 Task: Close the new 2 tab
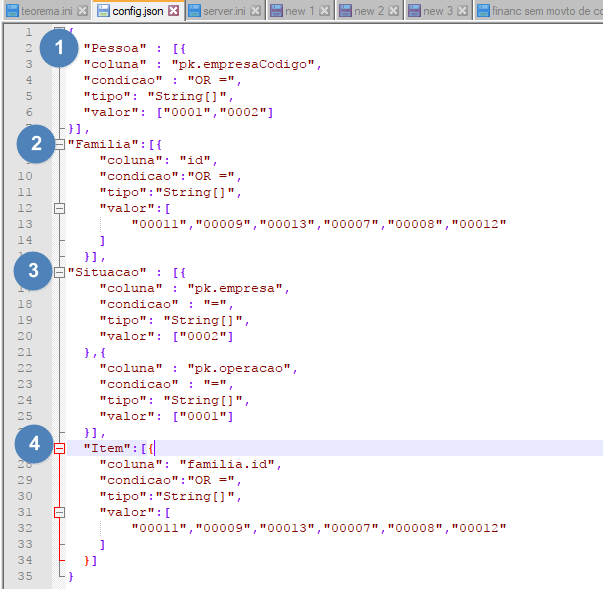[393, 11]
